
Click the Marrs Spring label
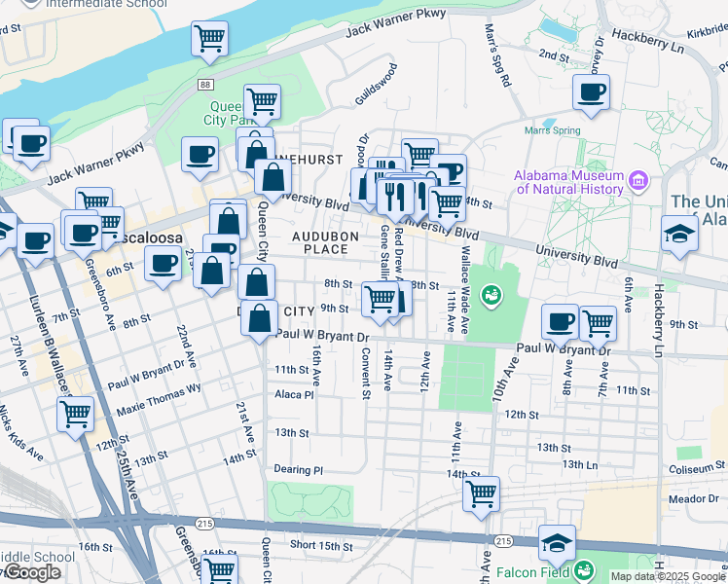pos(553,130)
